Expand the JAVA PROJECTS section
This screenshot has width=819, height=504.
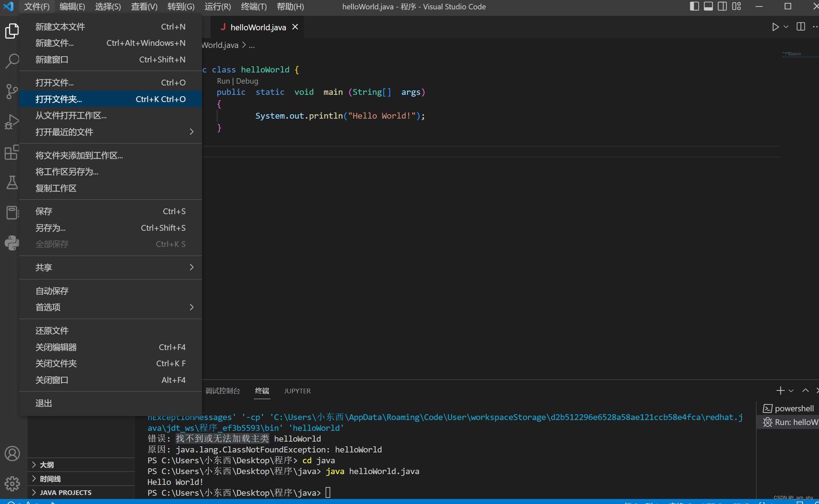coord(65,492)
